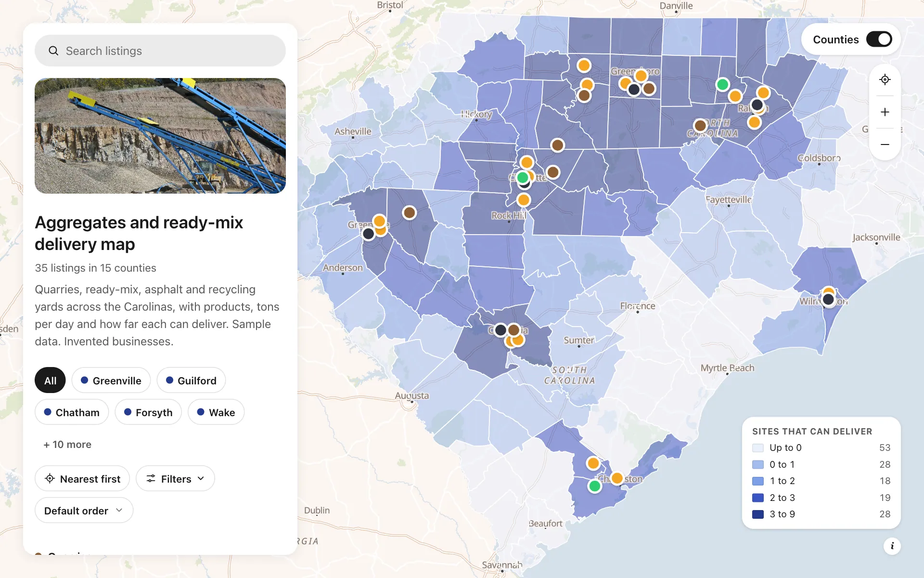924x578 pixels.
Task: Open the map info attribution icon
Action: click(892, 546)
